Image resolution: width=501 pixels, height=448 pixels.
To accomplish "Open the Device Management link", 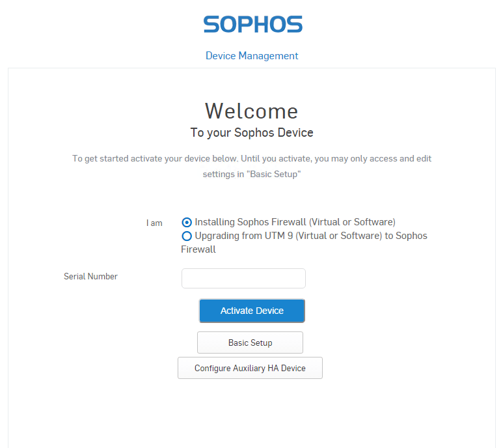I will (x=252, y=56).
